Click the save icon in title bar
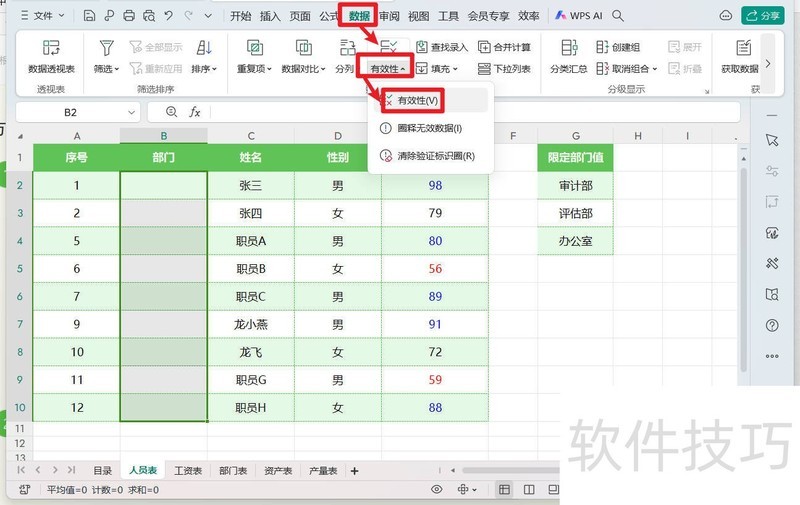Image resolution: width=800 pixels, height=505 pixels. (x=89, y=16)
